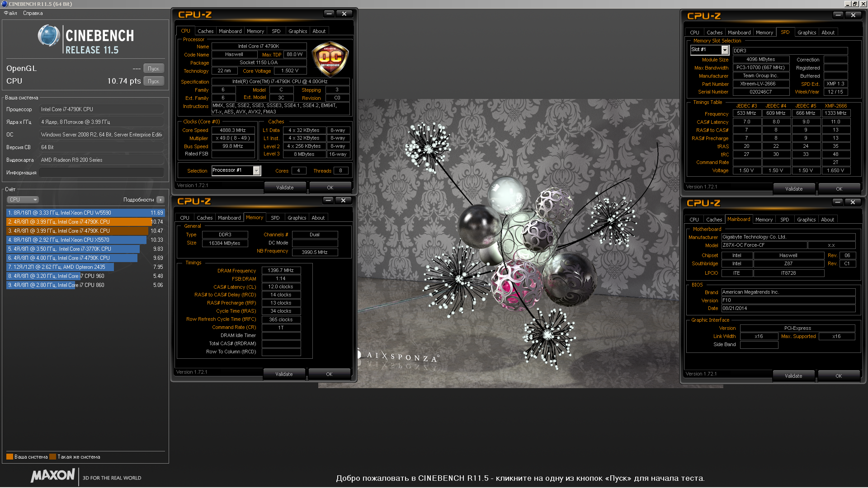Minimize the CPU-Z CPU tab window
The height and width of the screenshot is (488, 868).
[329, 14]
